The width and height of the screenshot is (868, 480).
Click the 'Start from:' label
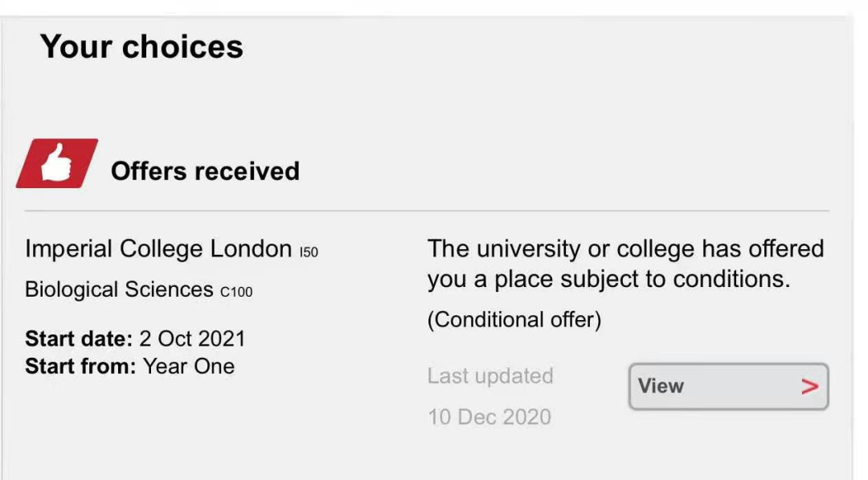coord(80,367)
